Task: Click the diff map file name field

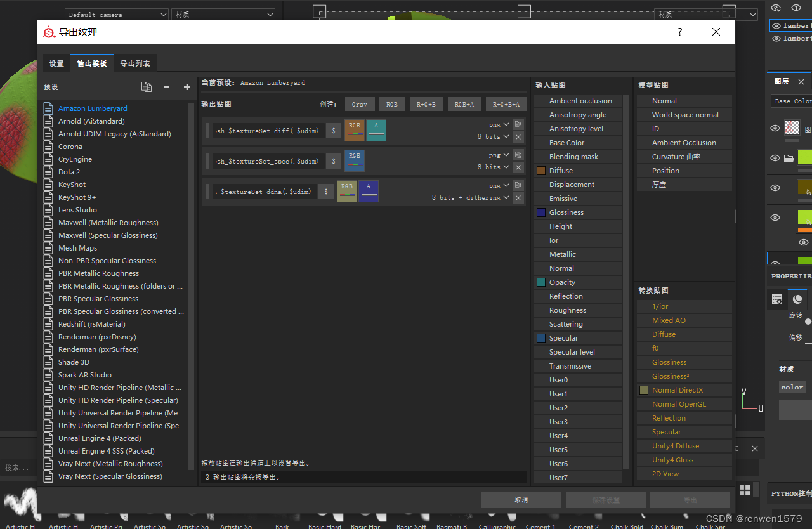Action: pyautogui.click(x=268, y=131)
